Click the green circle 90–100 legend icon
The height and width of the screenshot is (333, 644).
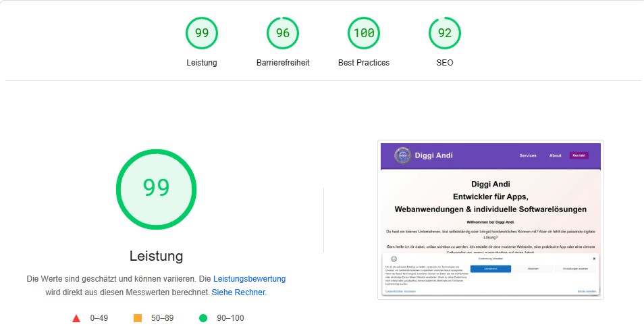203,318
